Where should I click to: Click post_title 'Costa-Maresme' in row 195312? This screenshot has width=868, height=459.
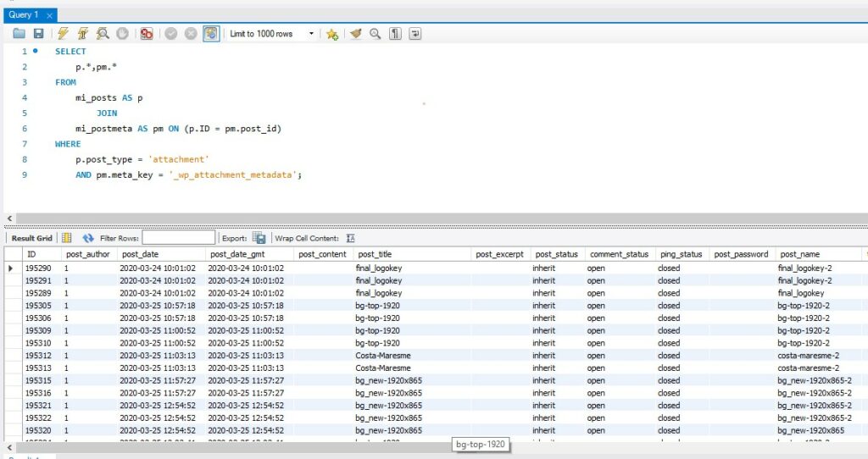point(383,356)
